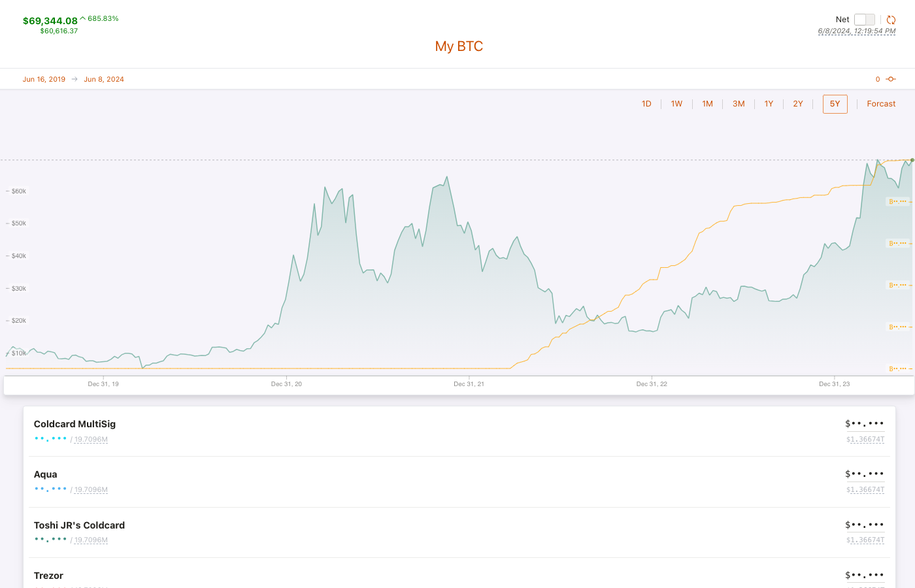Click the arrow between the two dates
Image resolution: width=915 pixels, height=588 pixels.
(75, 79)
